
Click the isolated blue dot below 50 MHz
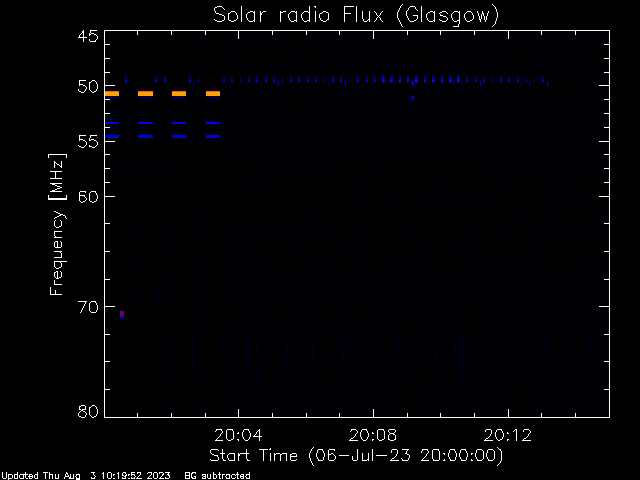413,98
